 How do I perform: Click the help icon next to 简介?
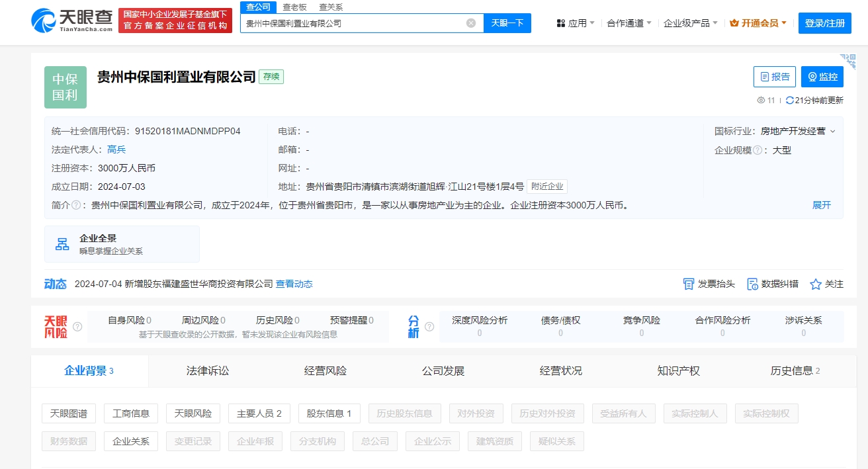[76, 206]
